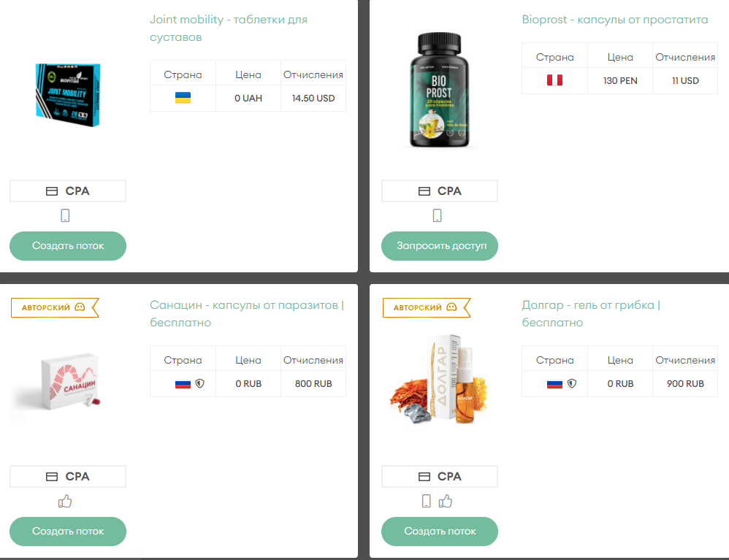Click Запросить доступ for Bioprost
Screen dimensions: 729x560
(x=440, y=246)
